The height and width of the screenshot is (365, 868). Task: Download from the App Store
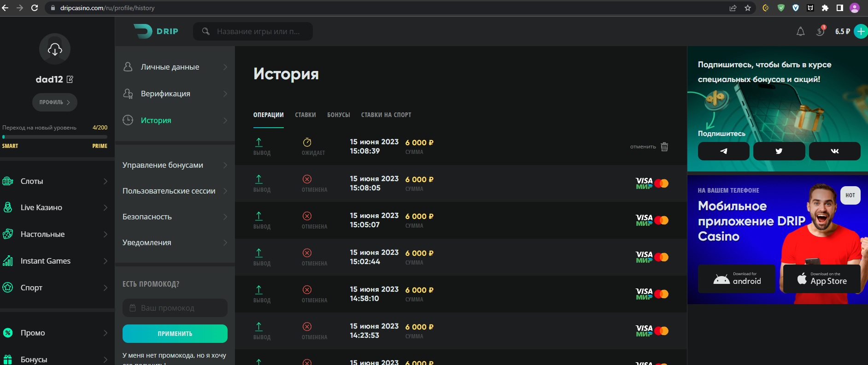click(822, 279)
